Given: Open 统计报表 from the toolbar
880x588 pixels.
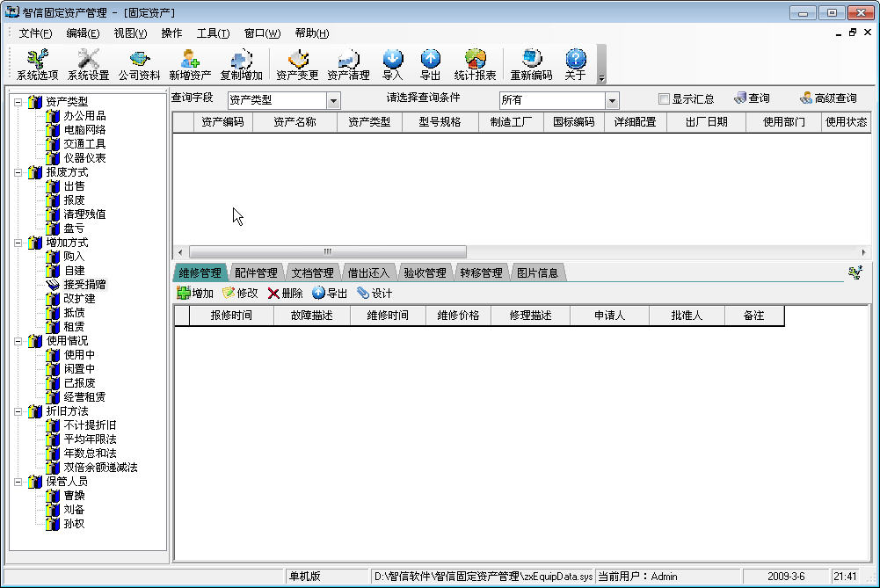Looking at the screenshot, I should (475, 64).
